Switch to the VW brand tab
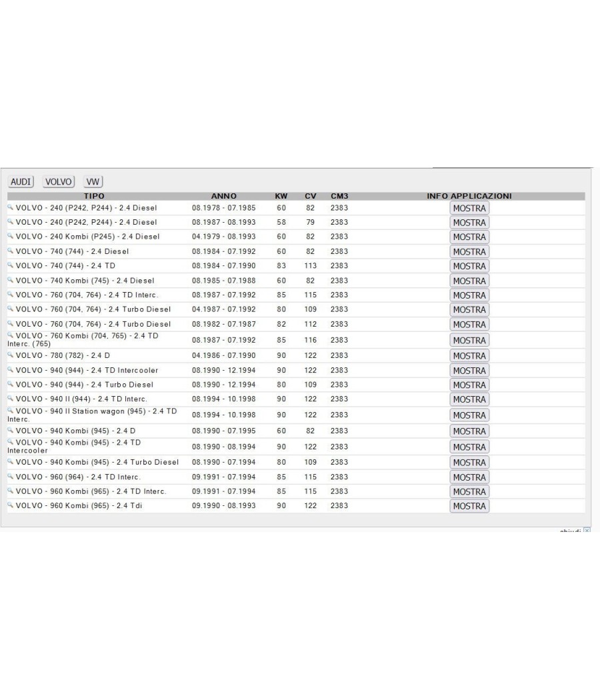The width and height of the screenshot is (600, 700). click(93, 182)
